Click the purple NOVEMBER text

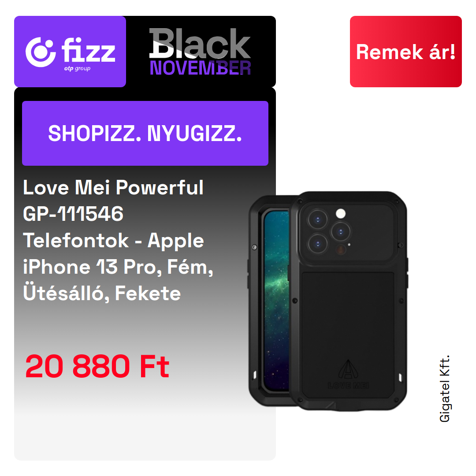(201, 68)
